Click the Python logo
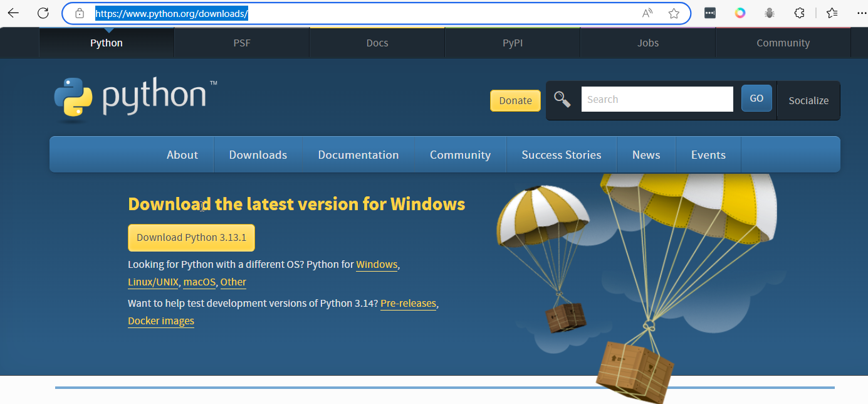The height and width of the screenshot is (404, 868). [x=135, y=98]
